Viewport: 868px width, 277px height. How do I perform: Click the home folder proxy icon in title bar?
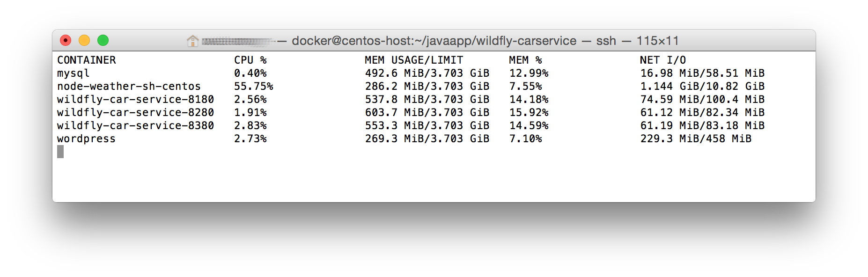(192, 41)
